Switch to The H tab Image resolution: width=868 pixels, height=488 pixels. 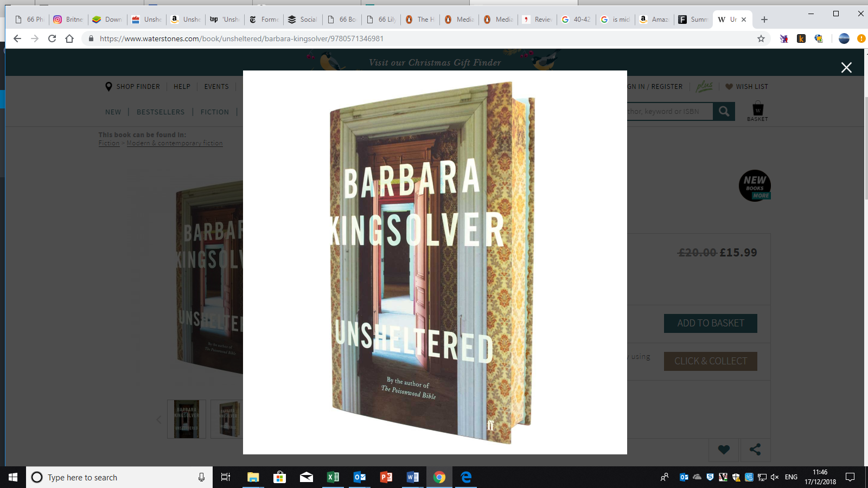[x=420, y=20]
